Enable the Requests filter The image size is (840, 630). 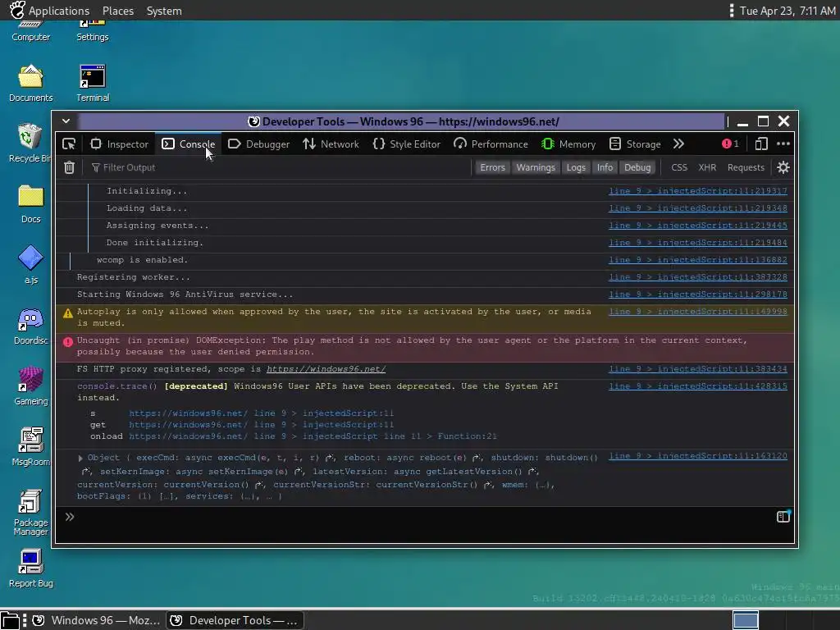[746, 167]
